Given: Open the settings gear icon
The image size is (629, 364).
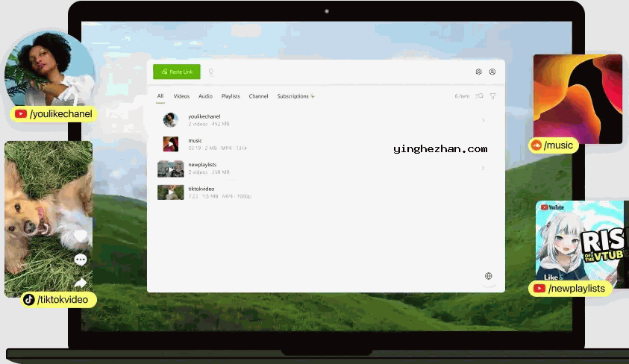Looking at the screenshot, I should tap(478, 72).
